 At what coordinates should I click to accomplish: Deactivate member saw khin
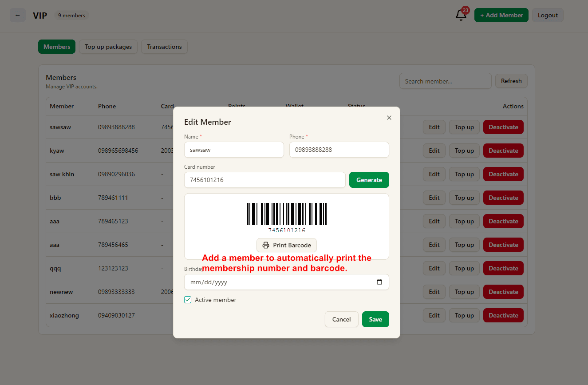tap(503, 174)
